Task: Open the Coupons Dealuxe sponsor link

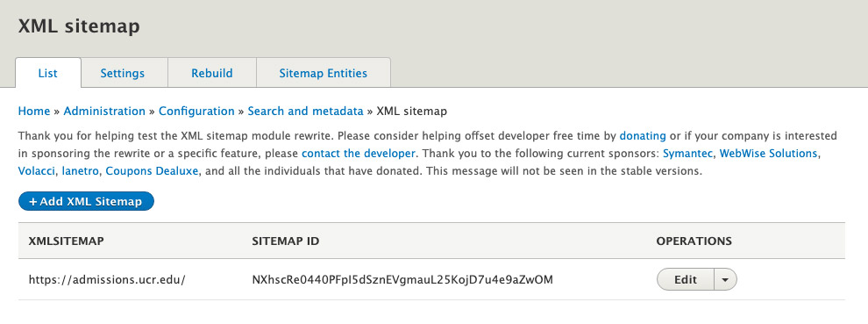Action: pos(152,171)
